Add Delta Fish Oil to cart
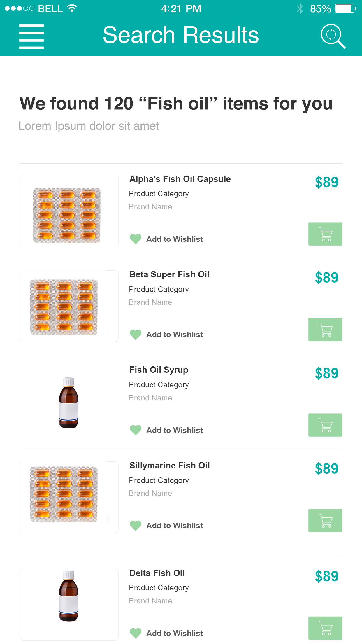 click(325, 628)
